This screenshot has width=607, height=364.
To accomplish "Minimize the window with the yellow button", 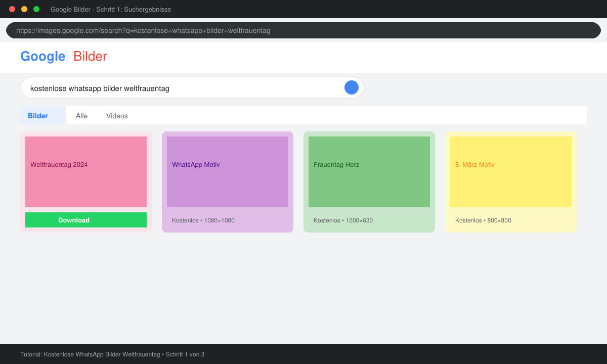I will click(x=24, y=9).
